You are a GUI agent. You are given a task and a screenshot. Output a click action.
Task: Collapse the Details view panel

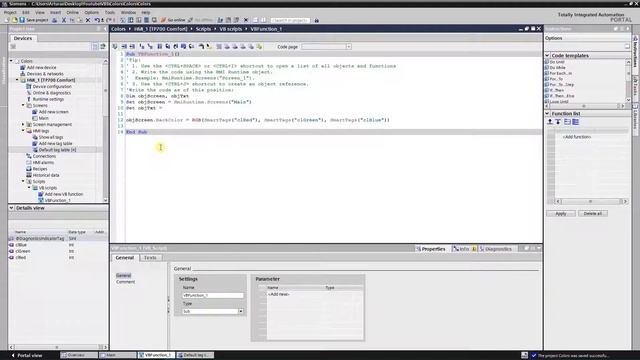pos(11,208)
